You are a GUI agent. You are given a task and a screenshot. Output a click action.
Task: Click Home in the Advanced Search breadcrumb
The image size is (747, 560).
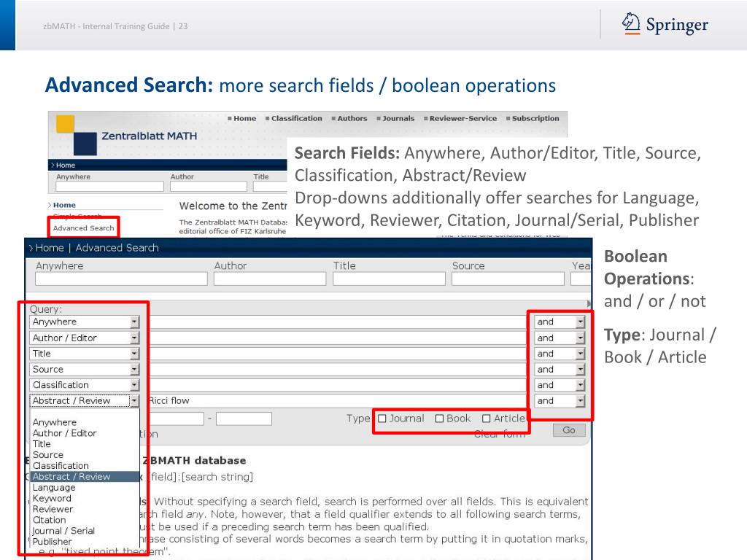tap(50, 248)
